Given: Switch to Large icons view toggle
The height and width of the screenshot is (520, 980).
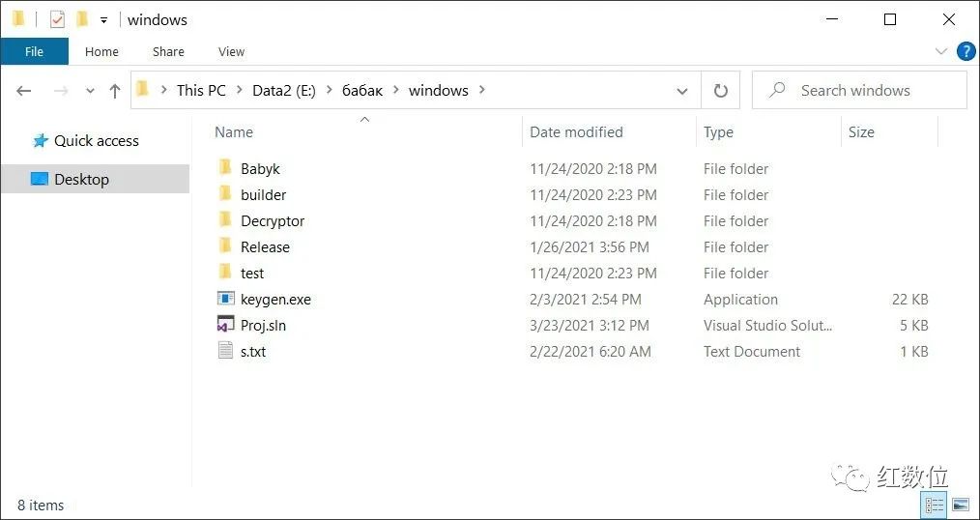Looking at the screenshot, I should [x=961, y=505].
